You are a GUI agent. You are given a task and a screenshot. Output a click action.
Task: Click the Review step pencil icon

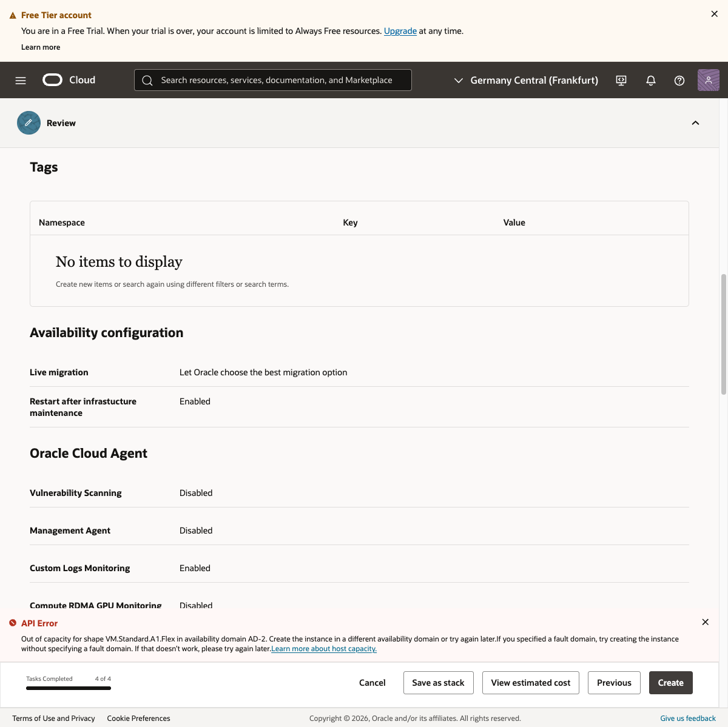click(x=29, y=123)
